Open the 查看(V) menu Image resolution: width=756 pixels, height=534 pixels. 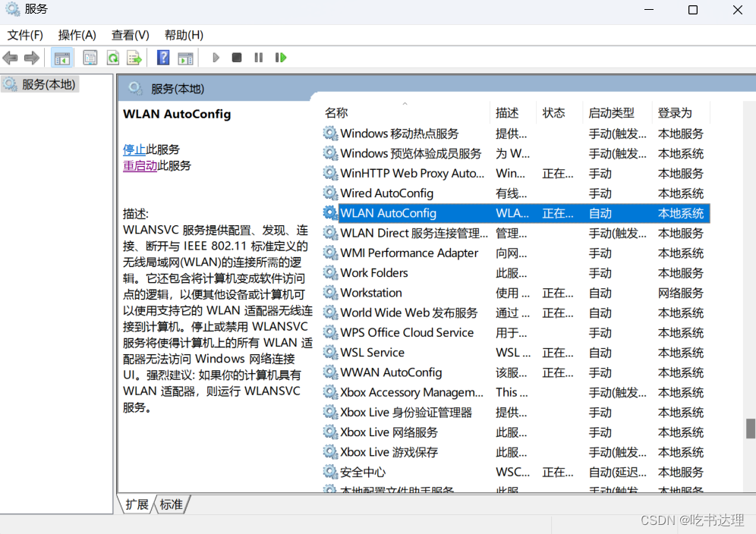click(131, 35)
